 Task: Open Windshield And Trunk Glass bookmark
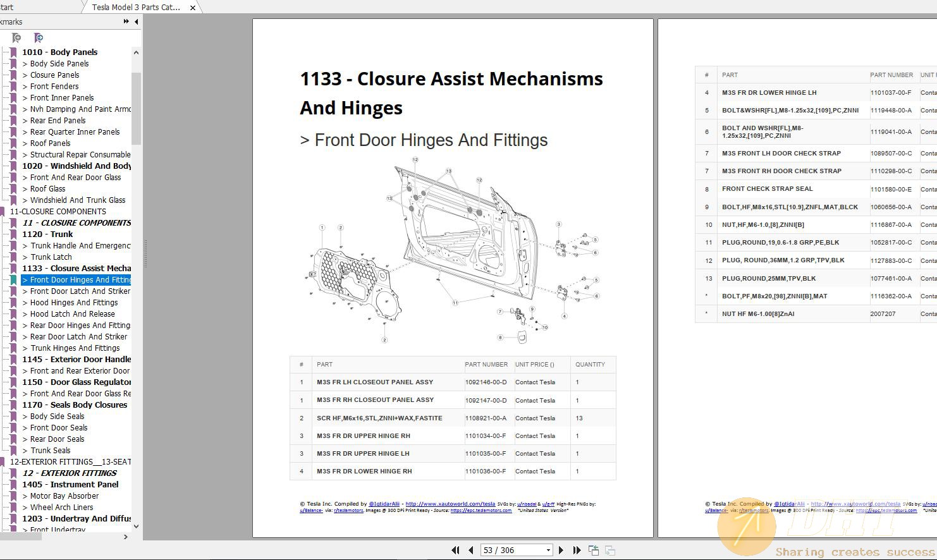coord(74,200)
